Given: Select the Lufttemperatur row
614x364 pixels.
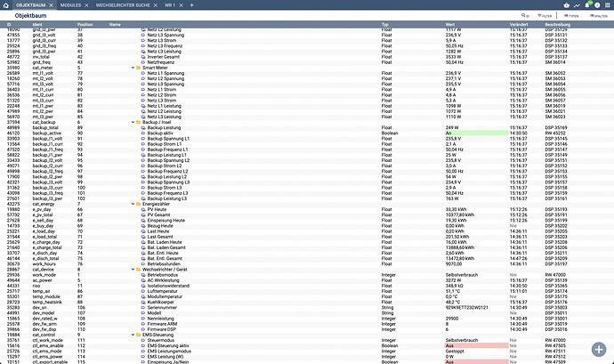Looking at the screenshot, I should (x=307, y=292).
